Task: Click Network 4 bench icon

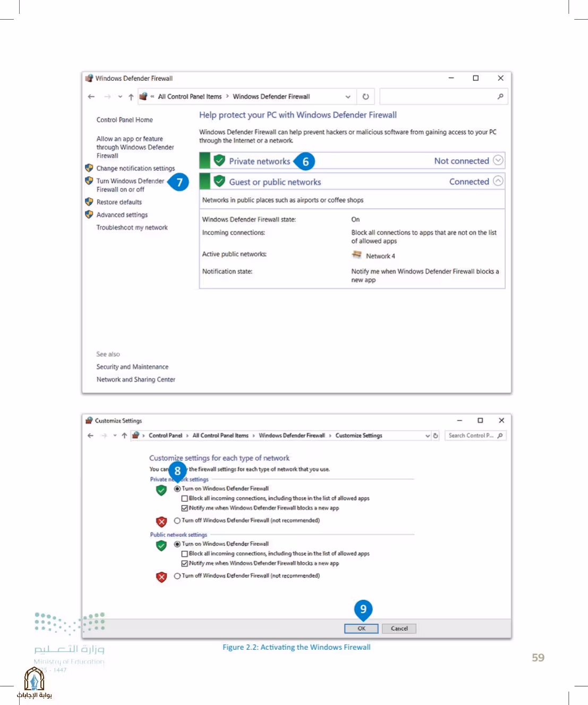Action: 356,255
